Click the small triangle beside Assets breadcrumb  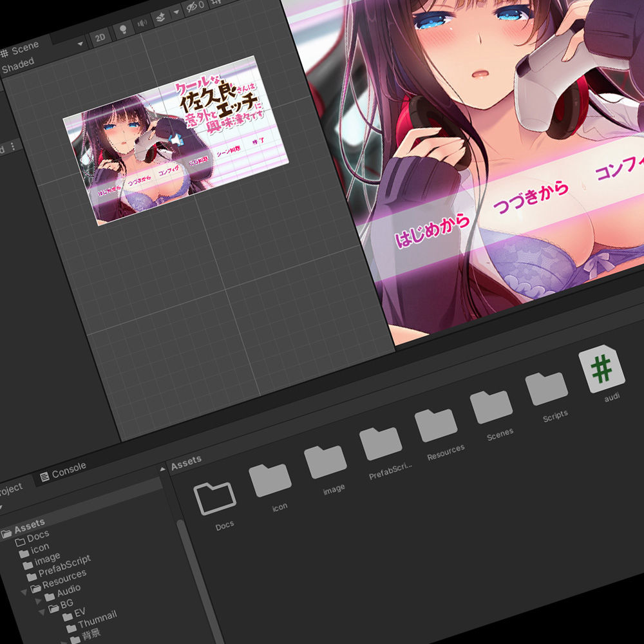(163, 469)
